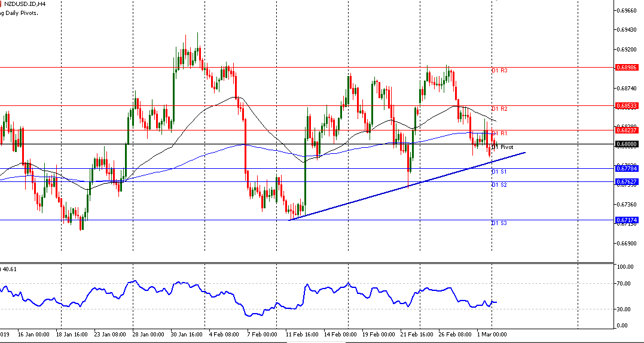Click the 0.69660 price scale value
Screen dimensions: 644x343
(628, 11)
